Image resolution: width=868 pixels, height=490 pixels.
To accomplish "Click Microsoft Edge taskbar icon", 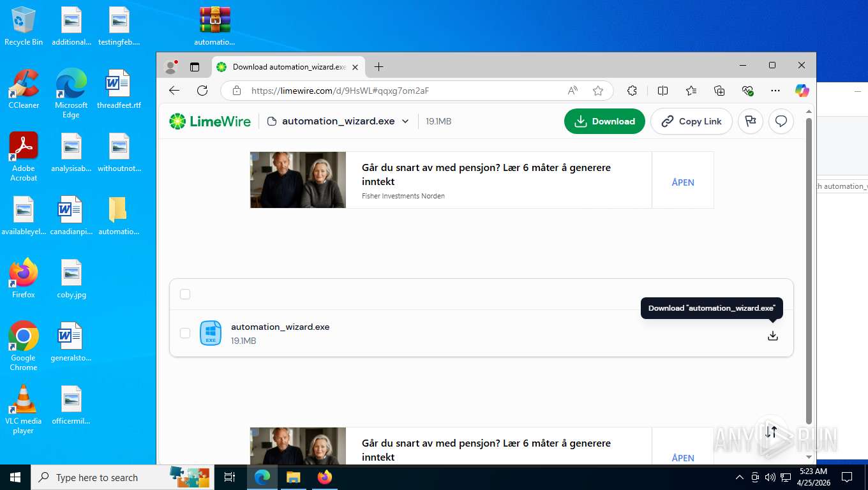I will pyautogui.click(x=262, y=477).
